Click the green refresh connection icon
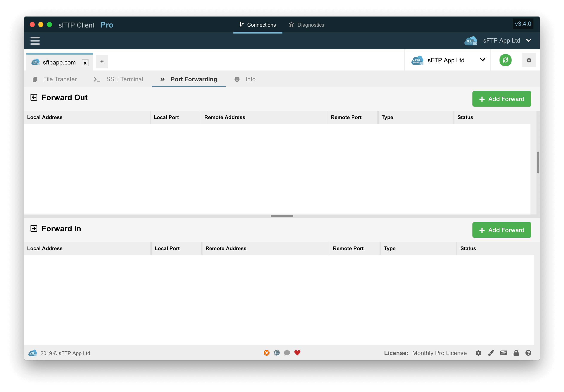Image resolution: width=564 pixels, height=392 pixels. pyautogui.click(x=505, y=60)
